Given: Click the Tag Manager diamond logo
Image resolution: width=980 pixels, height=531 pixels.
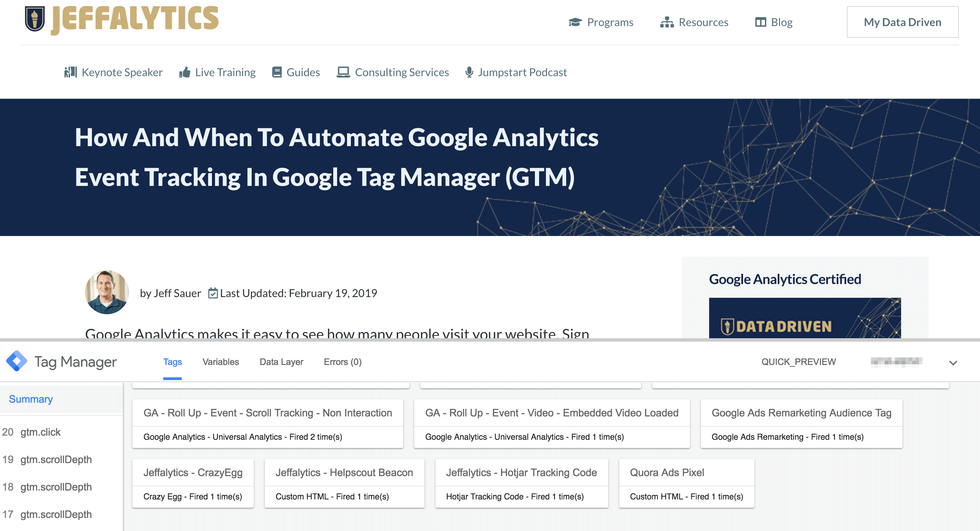Looking at the screenshot, I should (x=17, y=361).
